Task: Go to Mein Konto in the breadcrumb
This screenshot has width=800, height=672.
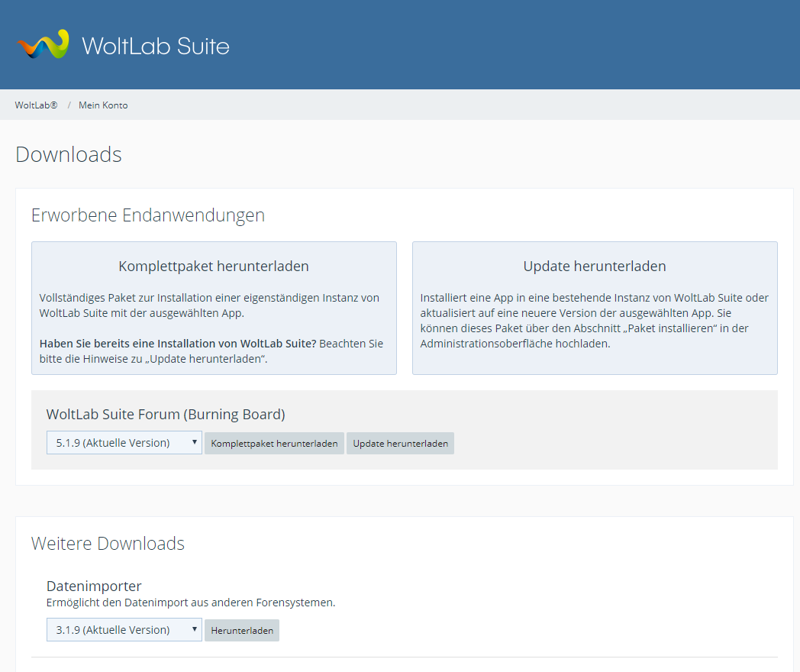Action: [x=103, y=105]
